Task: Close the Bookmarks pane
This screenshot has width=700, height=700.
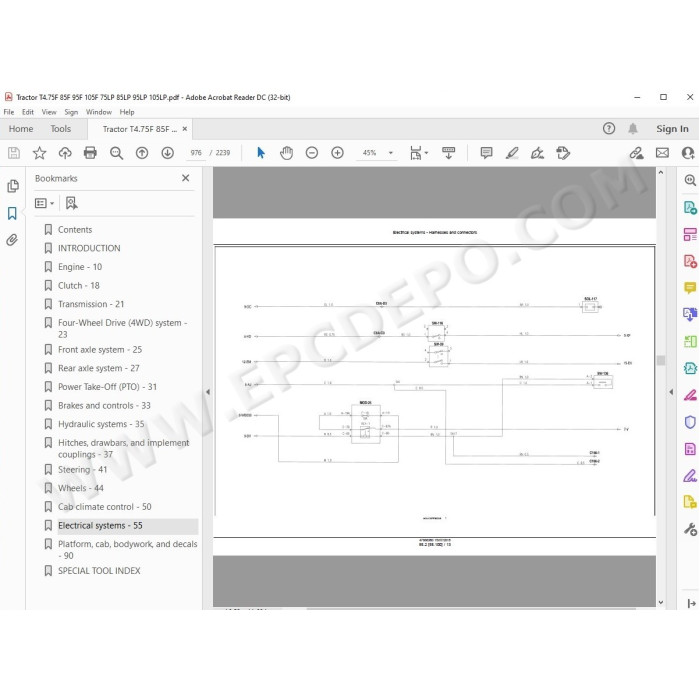Action: tap(186, 178)
